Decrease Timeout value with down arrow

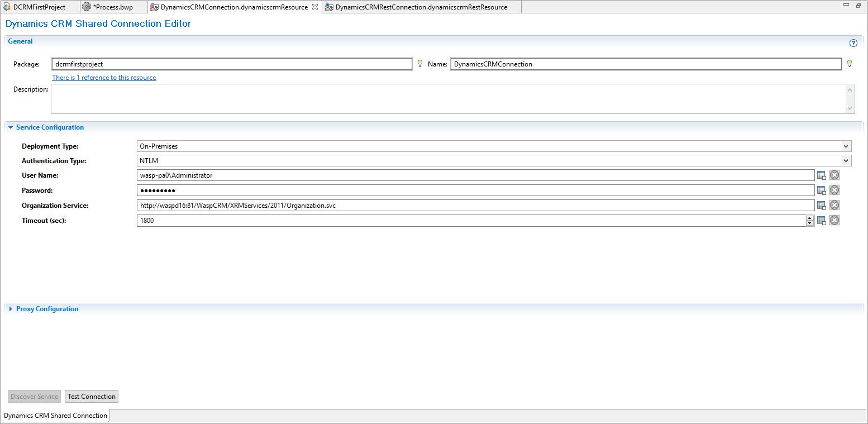[810, 223]
